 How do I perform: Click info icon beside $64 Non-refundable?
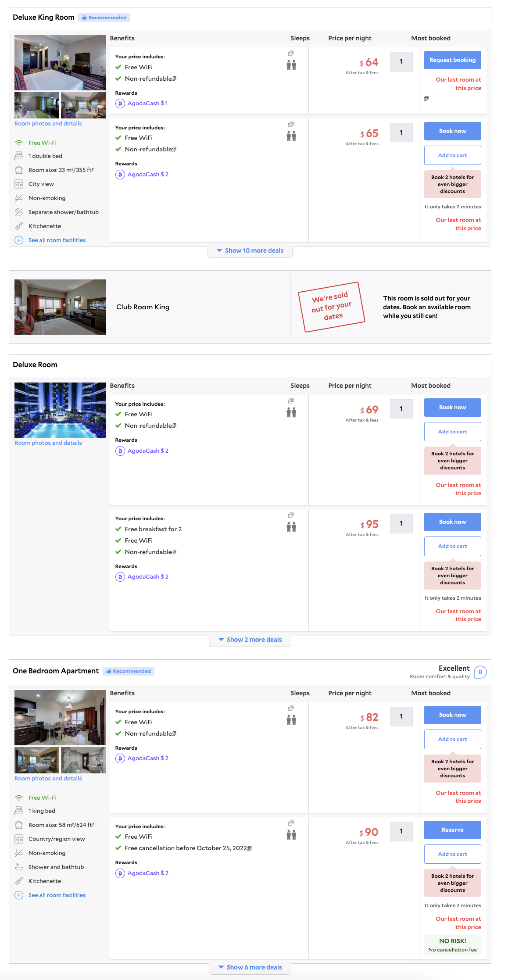coord(174,79)
